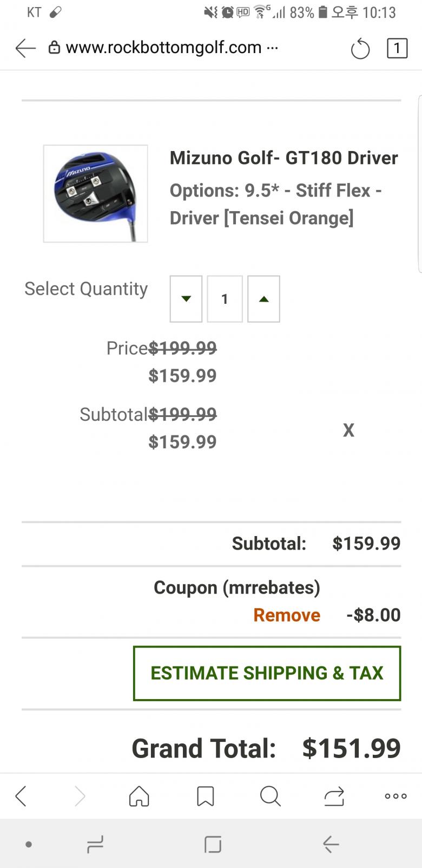
Task: Reload the page with the refresh icon
Action: [x=360, y=49]
